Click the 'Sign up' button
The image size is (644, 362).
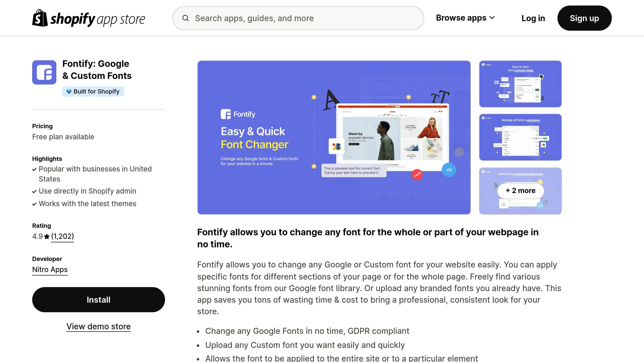click(x=584, y=18)
